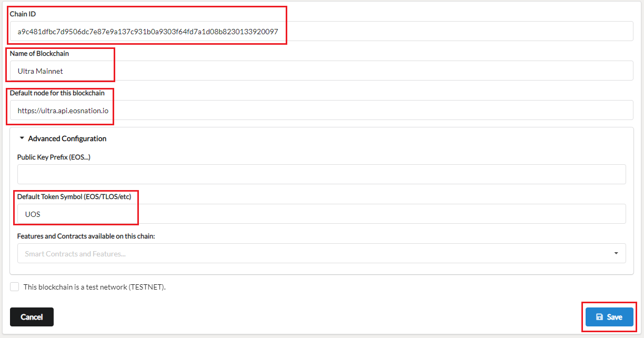Viewport: 644px width, 338px height.
Task: Enable the TESTNET checkbox
Action: (15, 287)
